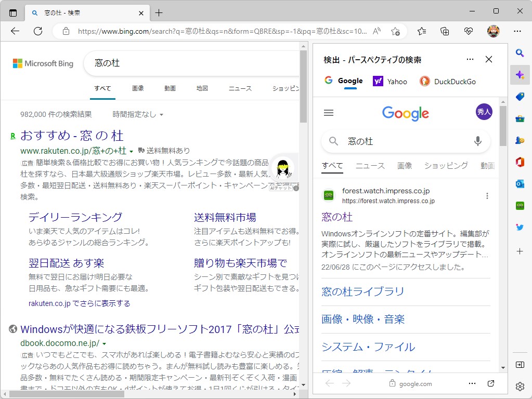Select the shopping tag icon in the sidebar
The width and height of the screenshot is (532, 399).
point(520,96)
